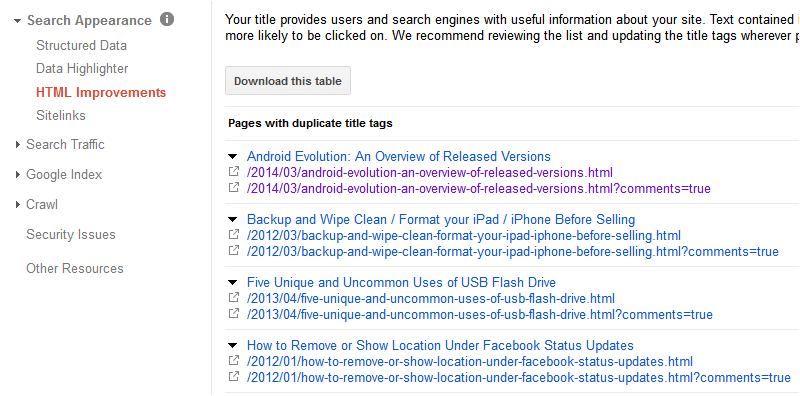Select HTML Improvements in sidebar
This screenshot has width=800, height=396.
(101, 92)
